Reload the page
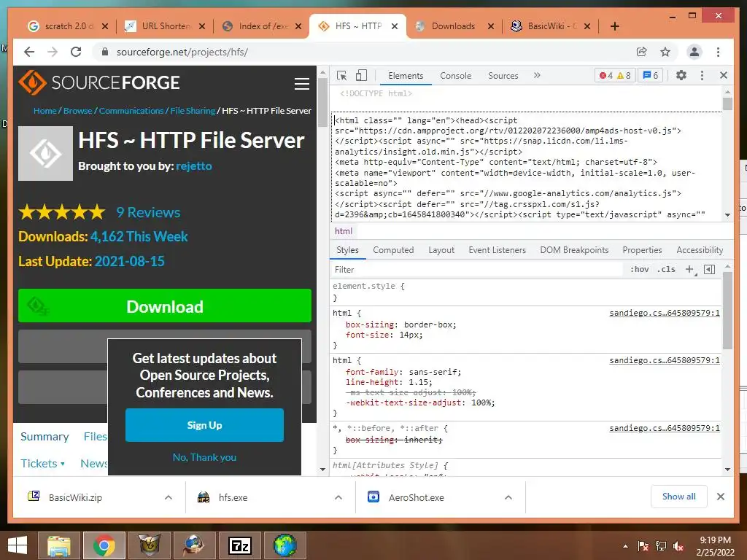747x560 pixels. [x=76, y=52]
